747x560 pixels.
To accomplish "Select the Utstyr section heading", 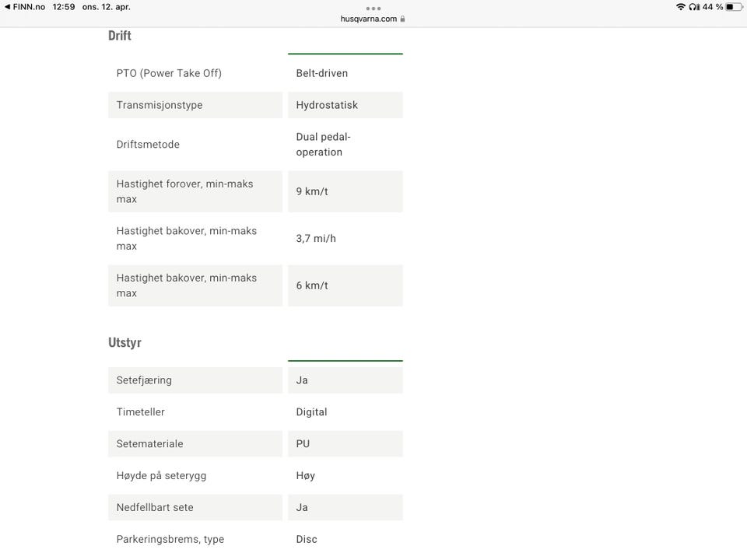I will click(x=124, y=343).
